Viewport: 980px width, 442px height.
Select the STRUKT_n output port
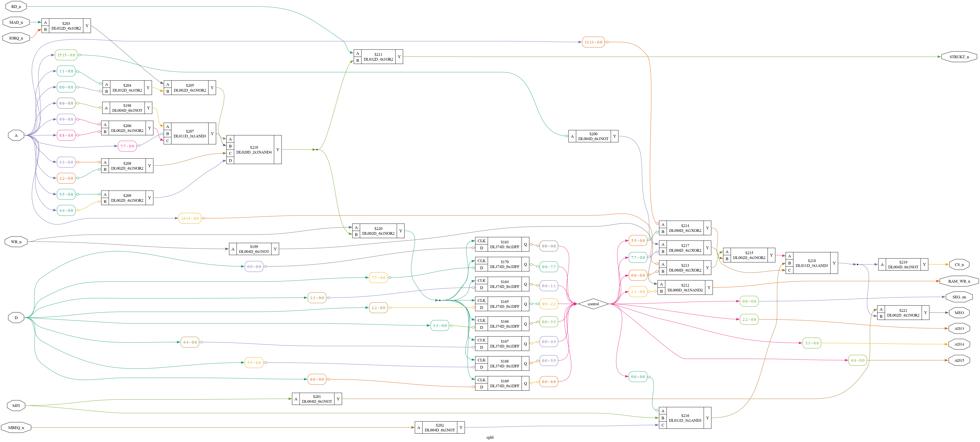pos(959,57)
